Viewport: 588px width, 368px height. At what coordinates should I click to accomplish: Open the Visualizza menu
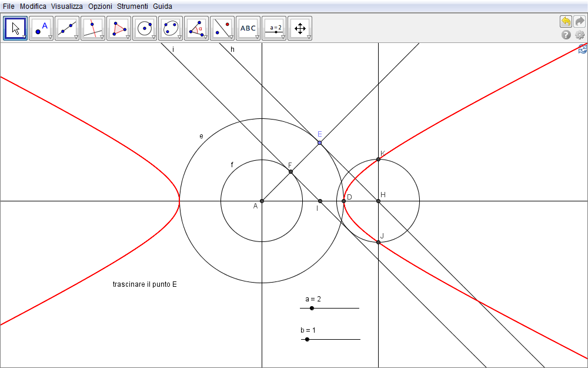[x=66, y=6]
